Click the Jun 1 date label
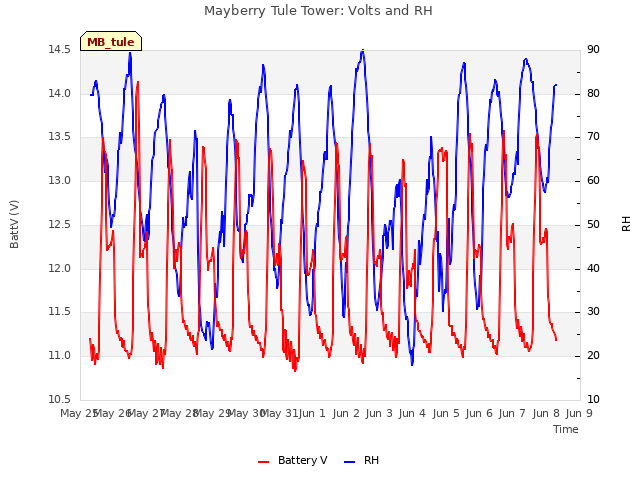This screenshot has height=480, width=640. coord(312,413)
